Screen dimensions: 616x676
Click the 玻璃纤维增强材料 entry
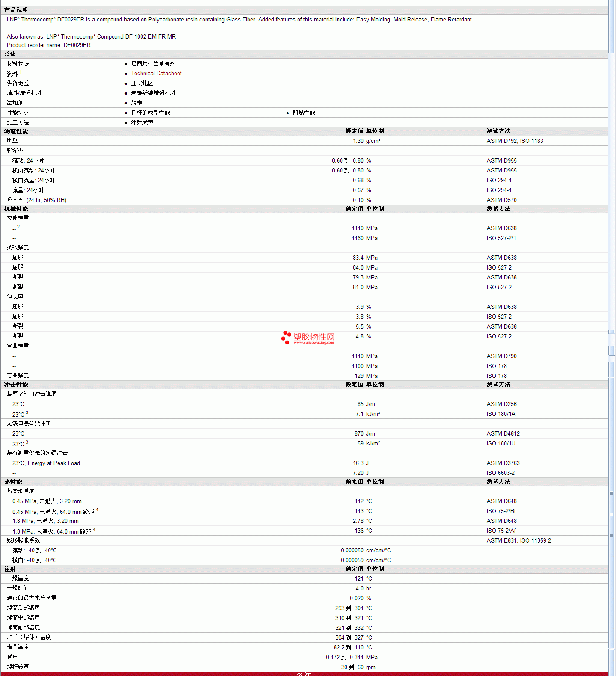click(153, 93)
